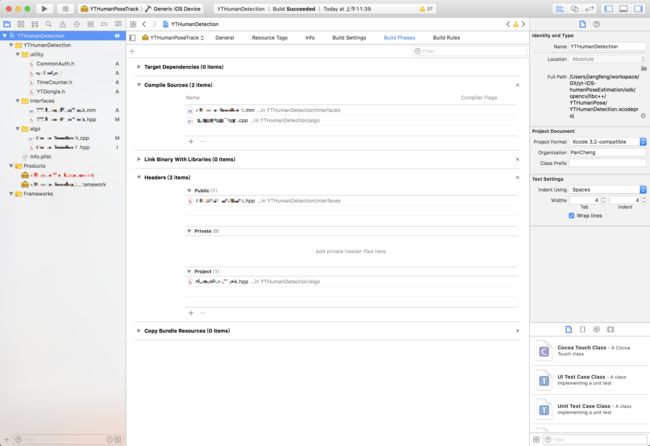The height and width of the screenshot is (446, 650).
Task: Run the project with the Play button
Action: pos(44,9)
